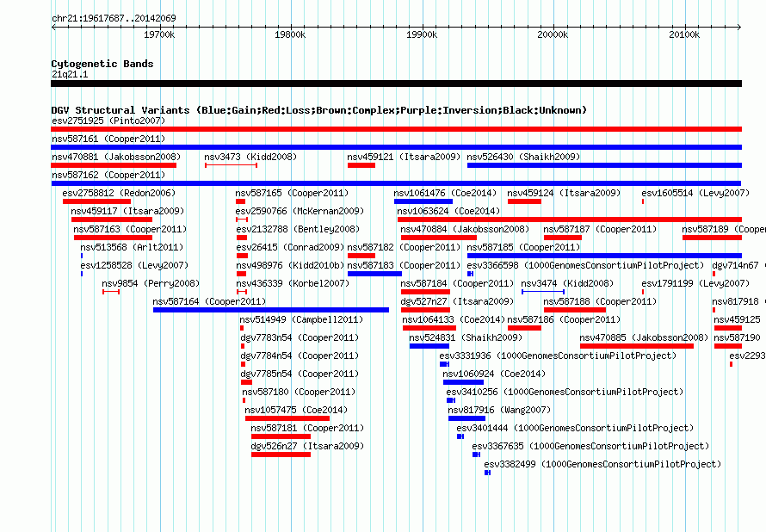Select the 21q21.1 band label
The width and height of the screenshot is (766, 532).
[x=70, y=74]
